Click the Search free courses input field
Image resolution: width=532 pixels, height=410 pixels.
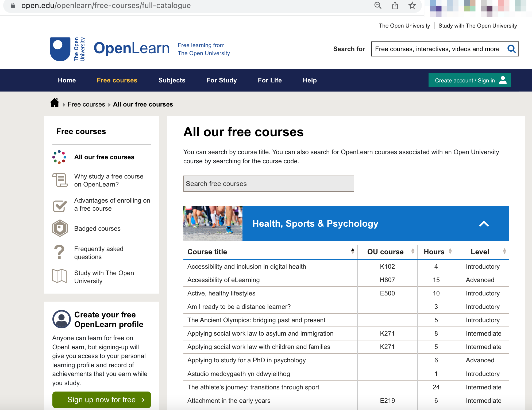(269, 184)
